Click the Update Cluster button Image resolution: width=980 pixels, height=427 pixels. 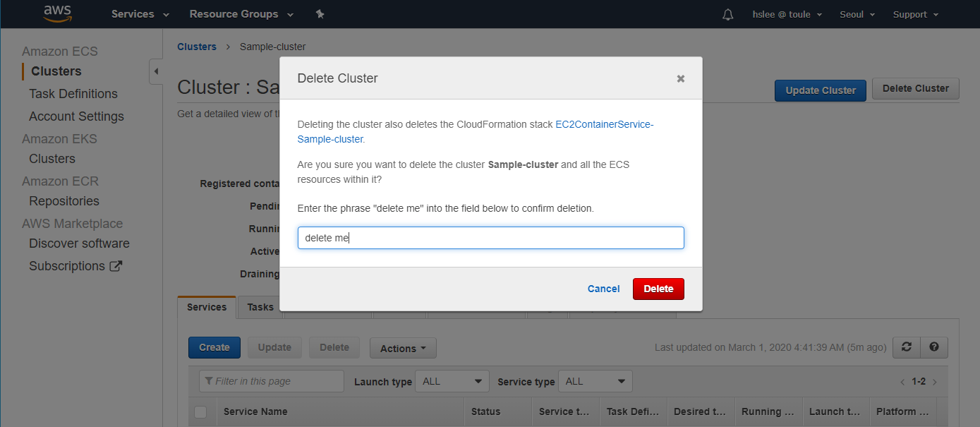821,90
